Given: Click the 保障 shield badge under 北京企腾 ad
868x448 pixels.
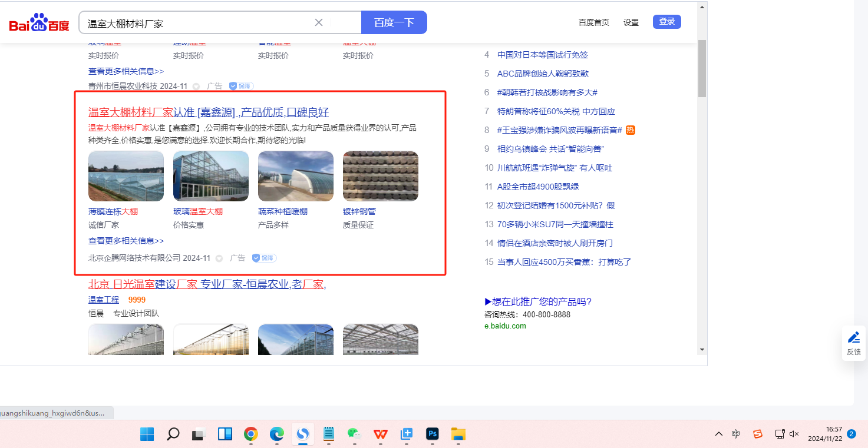Looking at the screenshot, I should 264,258.
